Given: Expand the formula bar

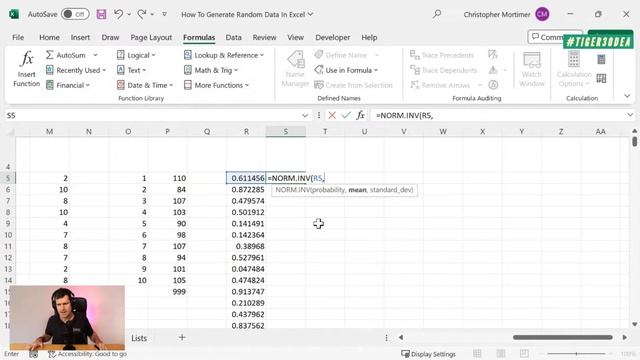Looking at the screenshot, I should pos(630,116).
